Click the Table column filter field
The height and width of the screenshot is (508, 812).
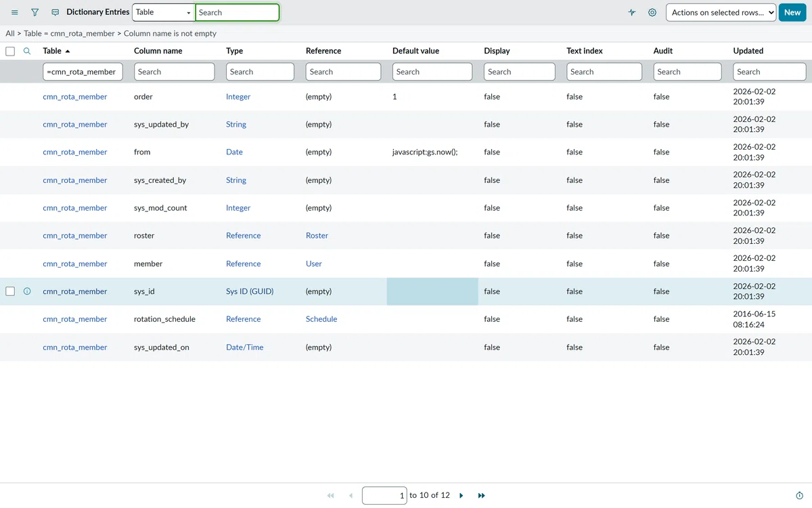point(83,72)
